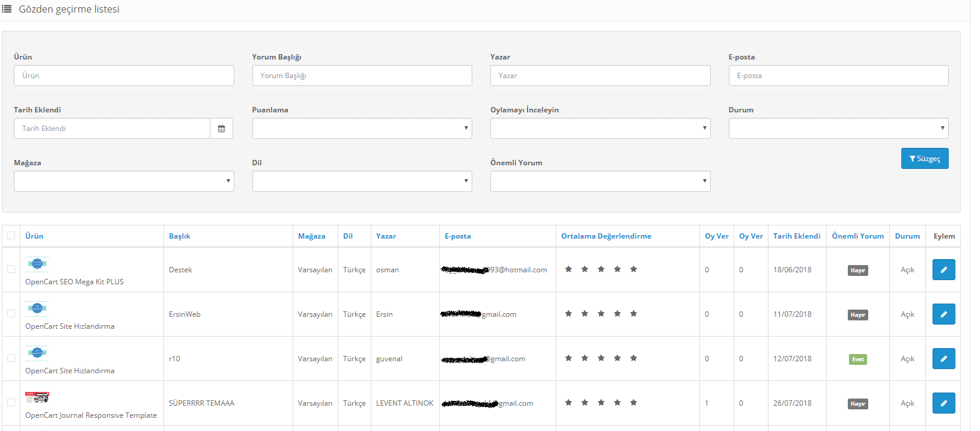Click the Evet badge in the r10 row
Viewport: 980px width, 431px height.
[x=858, y=359]
